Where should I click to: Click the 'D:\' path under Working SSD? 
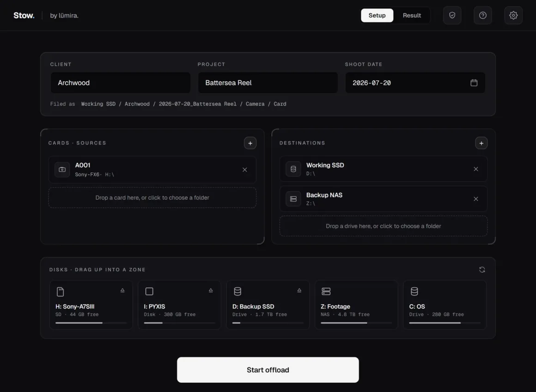pos(311,174)
